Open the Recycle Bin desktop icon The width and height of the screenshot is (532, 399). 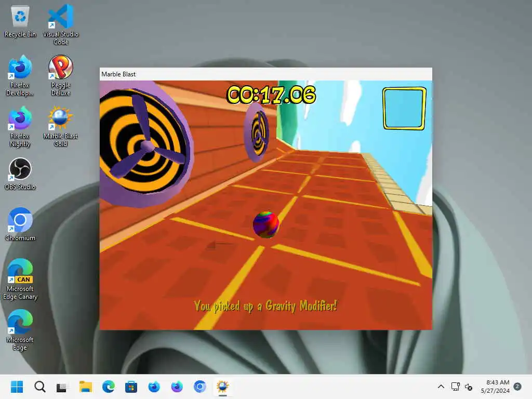click(x=20, y=21)
